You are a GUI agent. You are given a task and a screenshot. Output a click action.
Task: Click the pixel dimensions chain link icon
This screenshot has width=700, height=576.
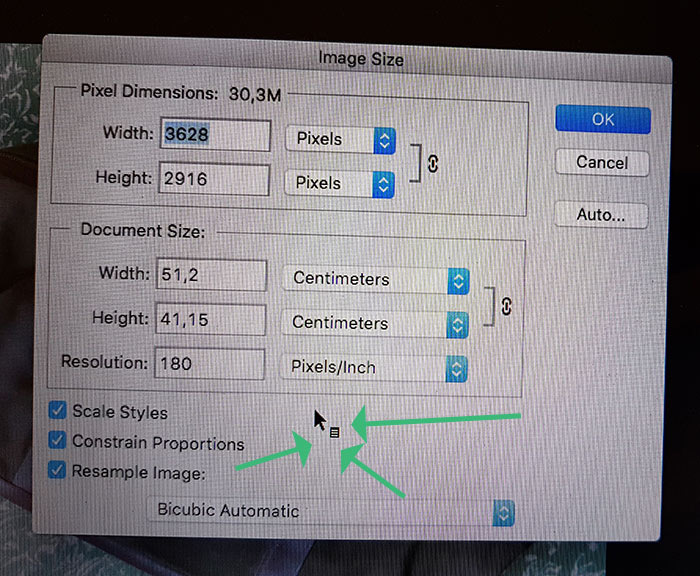pos(433,163)
